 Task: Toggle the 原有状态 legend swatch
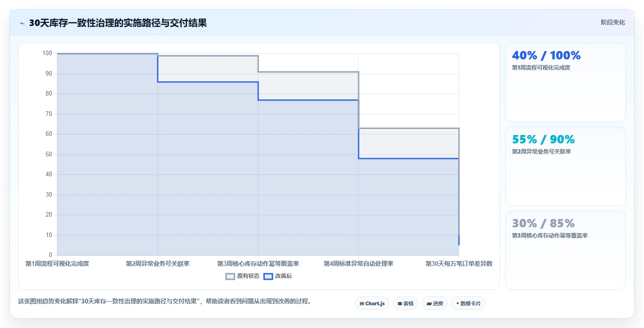point(230,276)
